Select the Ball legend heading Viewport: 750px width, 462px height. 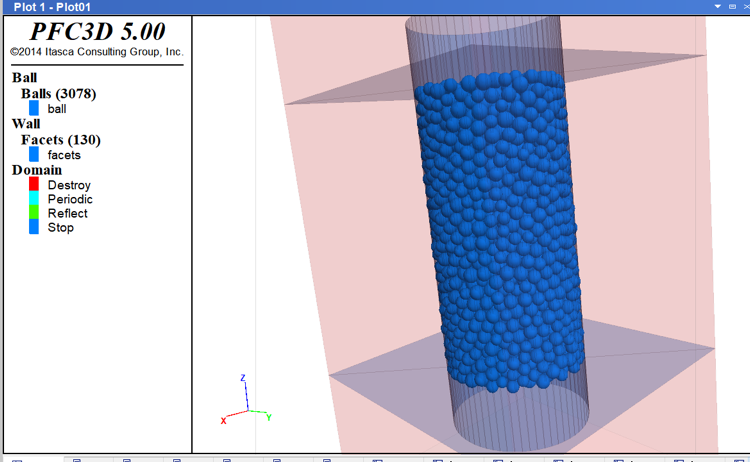pos(25,78)
